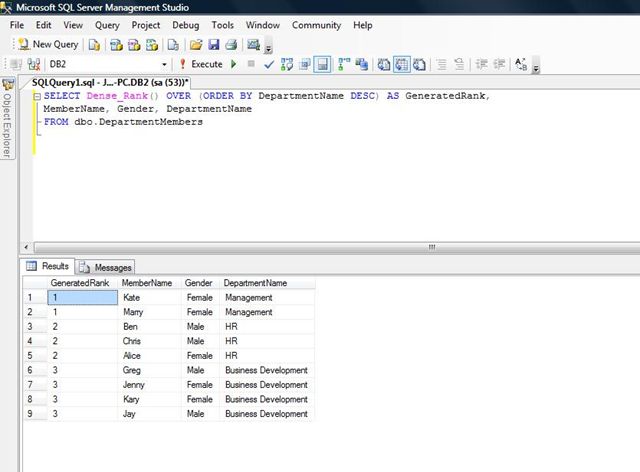The image size is (640, 472).
Task: Open the Query menu
Action: coord(107,24)
